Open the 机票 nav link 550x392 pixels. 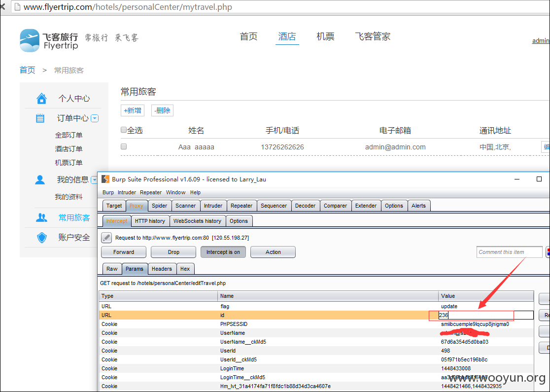point(325,36)
